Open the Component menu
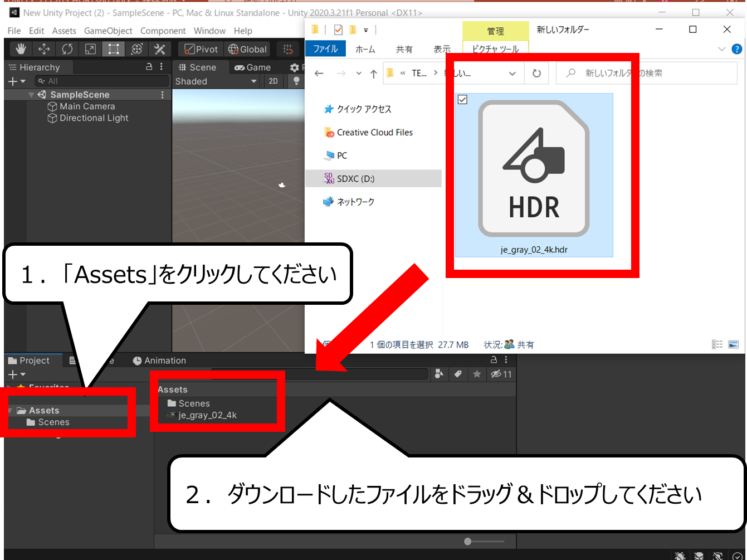This screenshot has width=747, height=560. point(163,31)
